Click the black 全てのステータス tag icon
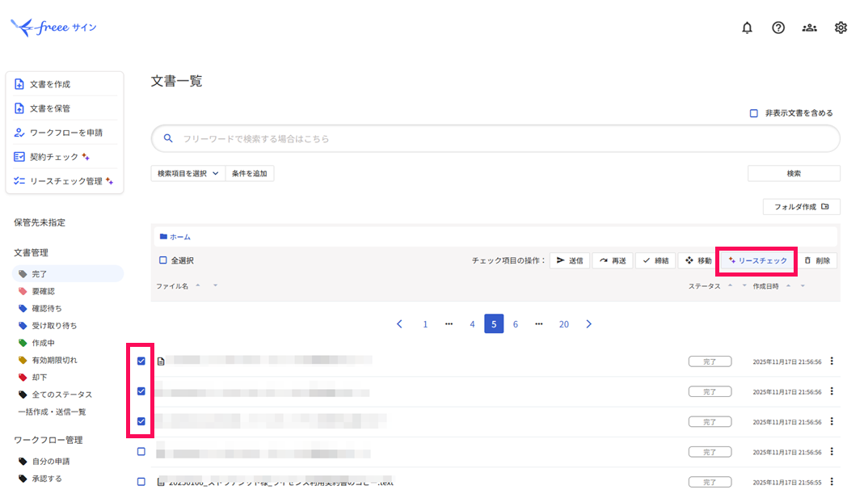The width and height of the screenshot is (868, 490). [23, 395]
